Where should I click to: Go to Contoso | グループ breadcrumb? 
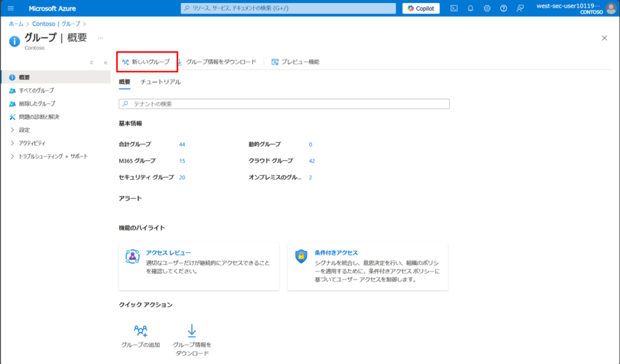[56, 24]
